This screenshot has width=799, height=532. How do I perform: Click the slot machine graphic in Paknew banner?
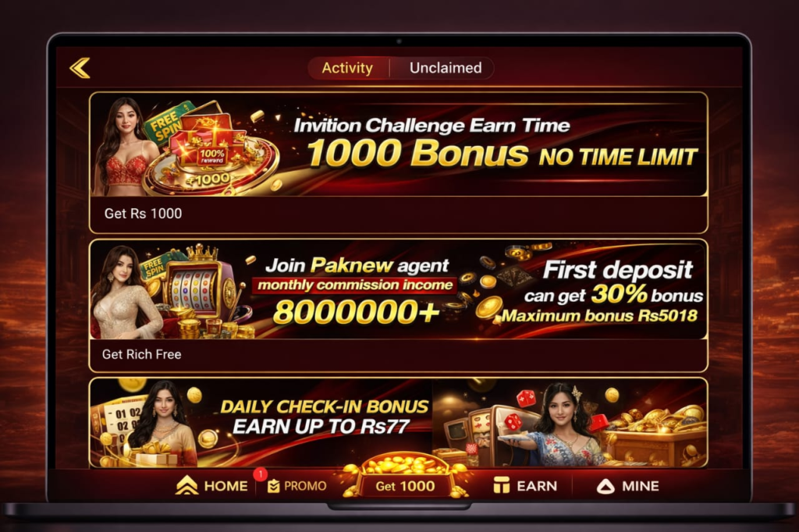196,288
